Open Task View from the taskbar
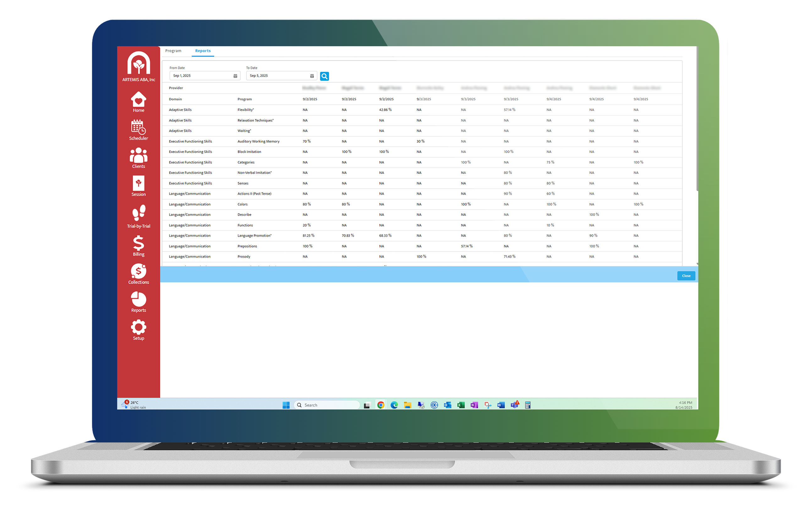812x505 pixels. click(367, 405)
